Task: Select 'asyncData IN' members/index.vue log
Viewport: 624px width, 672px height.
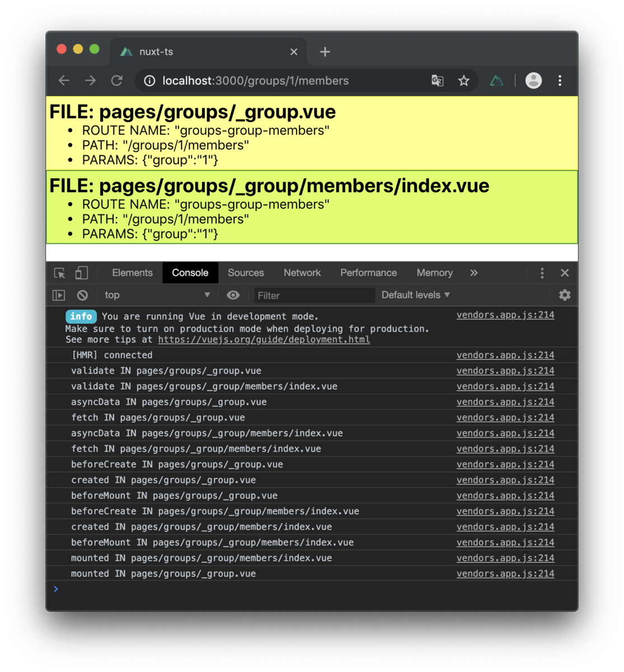Action: [312, 433]
